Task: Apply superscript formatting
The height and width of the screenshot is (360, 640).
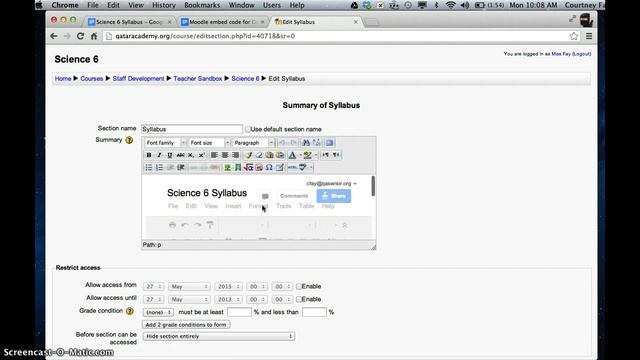Action: pos(202,155)
